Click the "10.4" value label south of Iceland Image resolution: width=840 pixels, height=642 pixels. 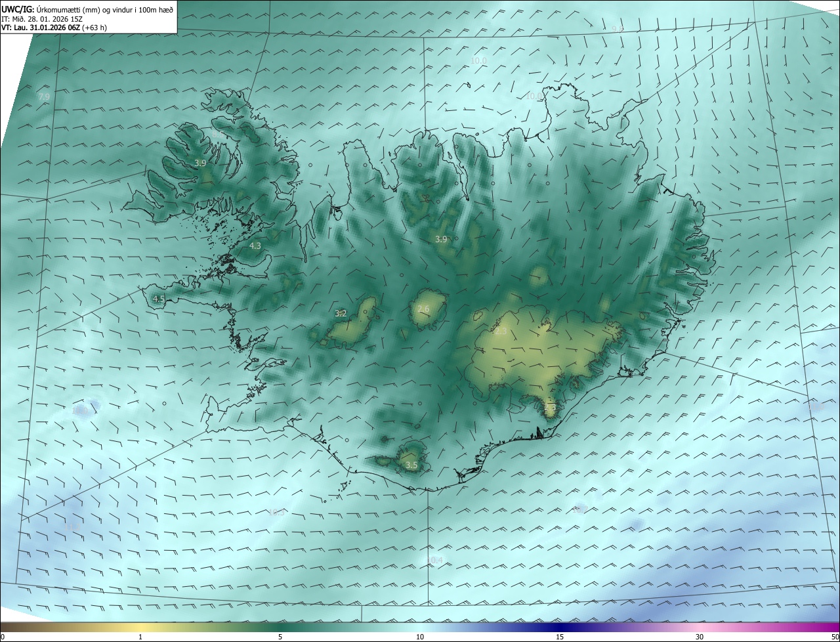(x=435, y=560)
